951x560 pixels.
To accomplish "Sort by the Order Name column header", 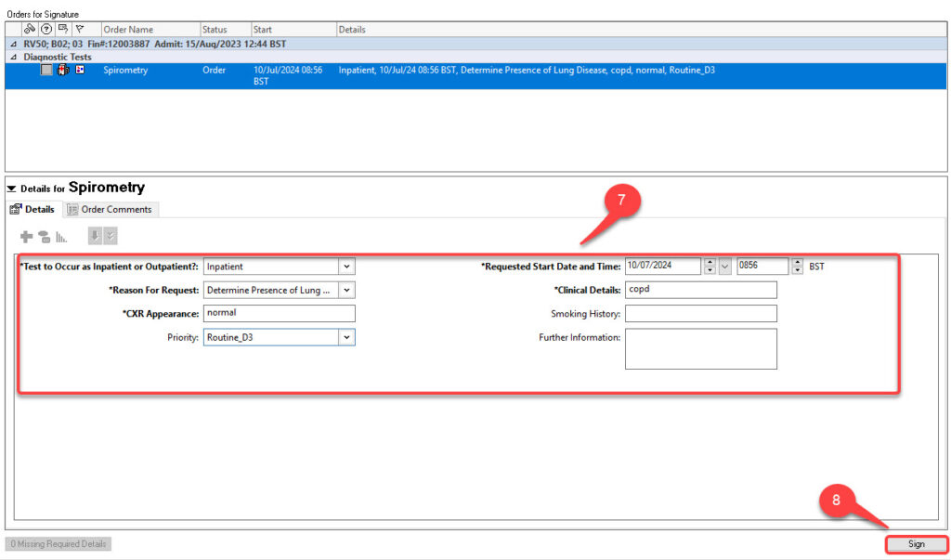I will pos(150,29).
